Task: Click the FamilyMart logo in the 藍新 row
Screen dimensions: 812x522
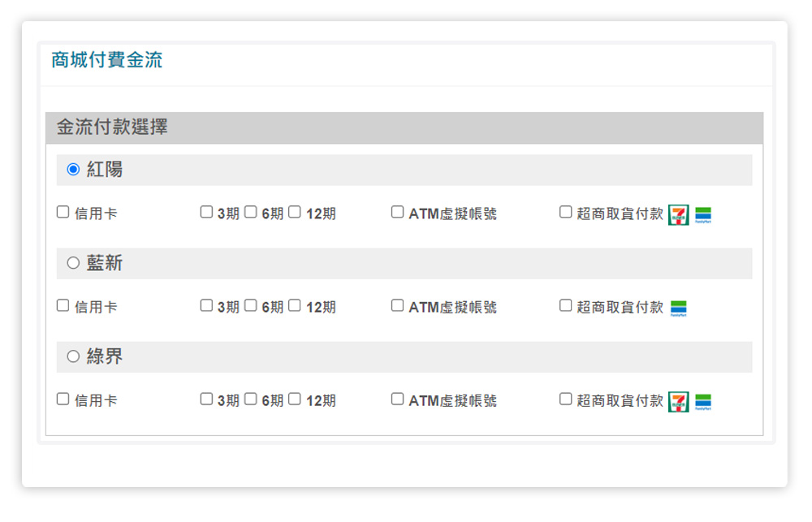Action: click(x=679, y=308)
